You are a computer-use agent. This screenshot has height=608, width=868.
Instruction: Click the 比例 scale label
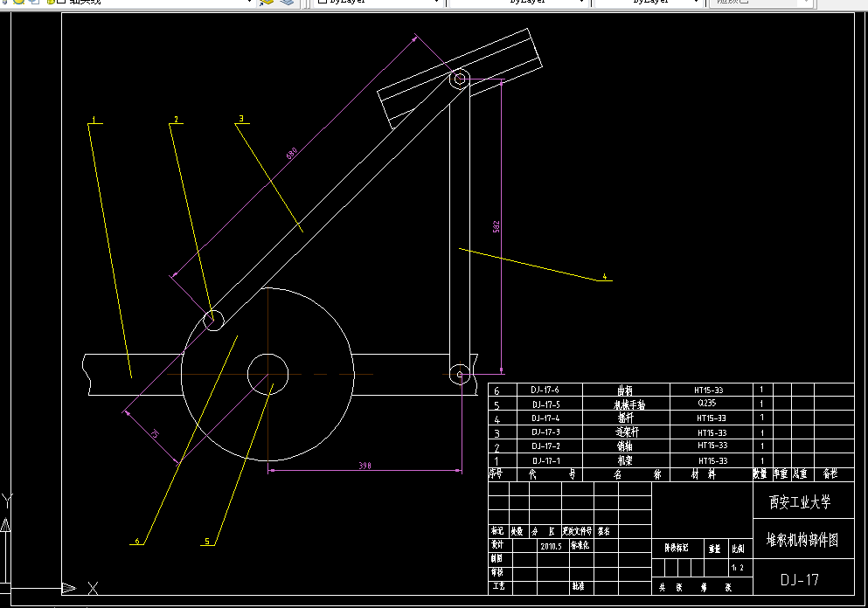pos(738,549)
